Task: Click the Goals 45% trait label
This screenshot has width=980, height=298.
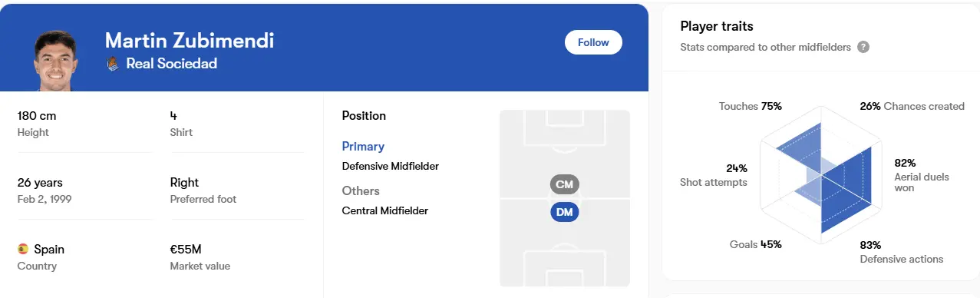Action: pos(755,245)
